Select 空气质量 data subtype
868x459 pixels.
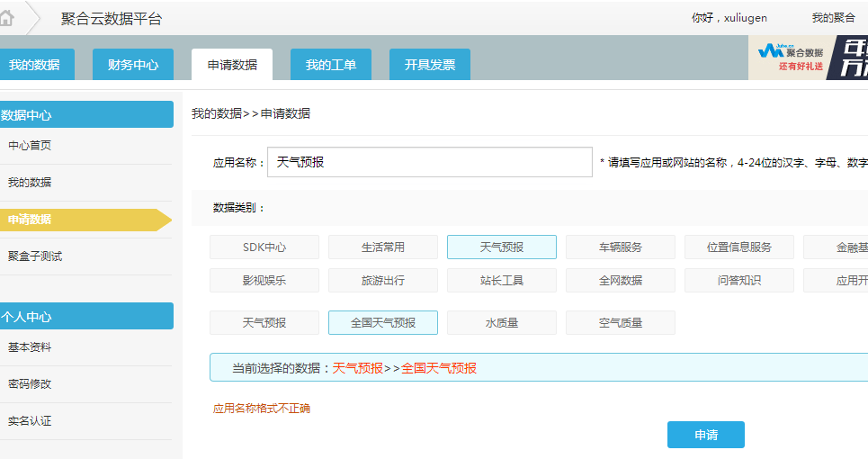click(621, 323)
